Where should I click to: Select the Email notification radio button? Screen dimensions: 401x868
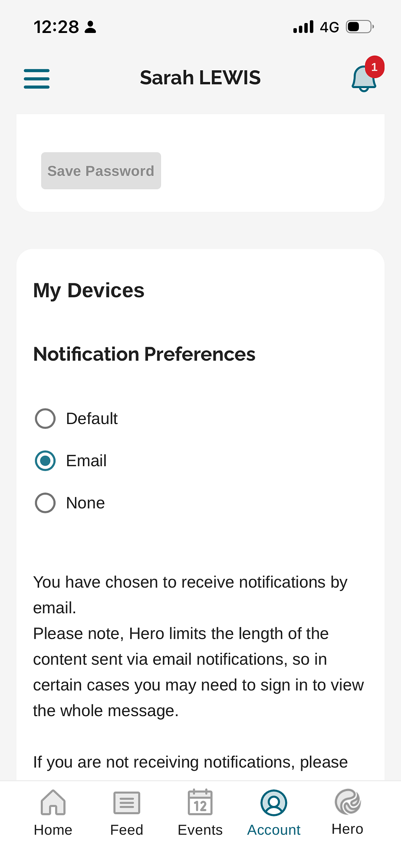coord(45,461)
